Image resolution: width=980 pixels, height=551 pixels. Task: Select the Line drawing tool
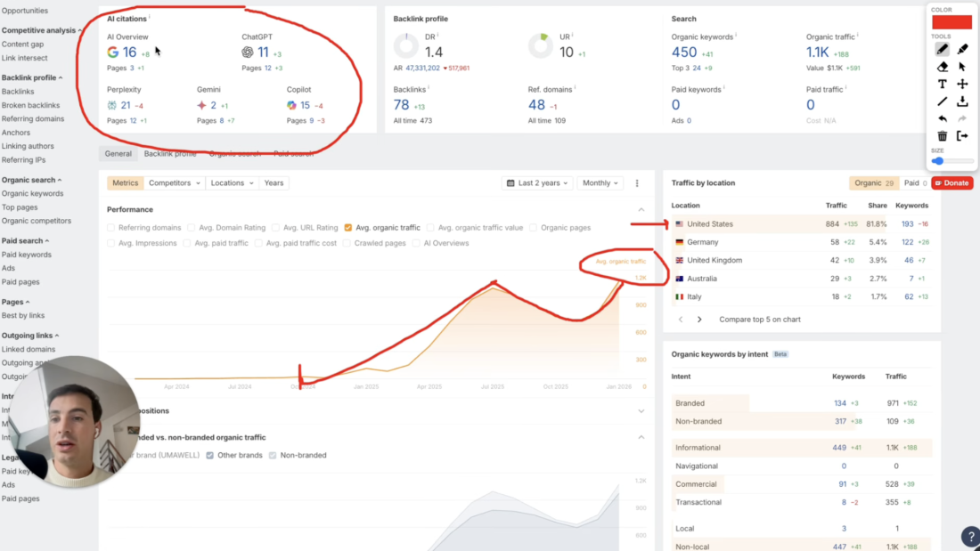point(943,101)
